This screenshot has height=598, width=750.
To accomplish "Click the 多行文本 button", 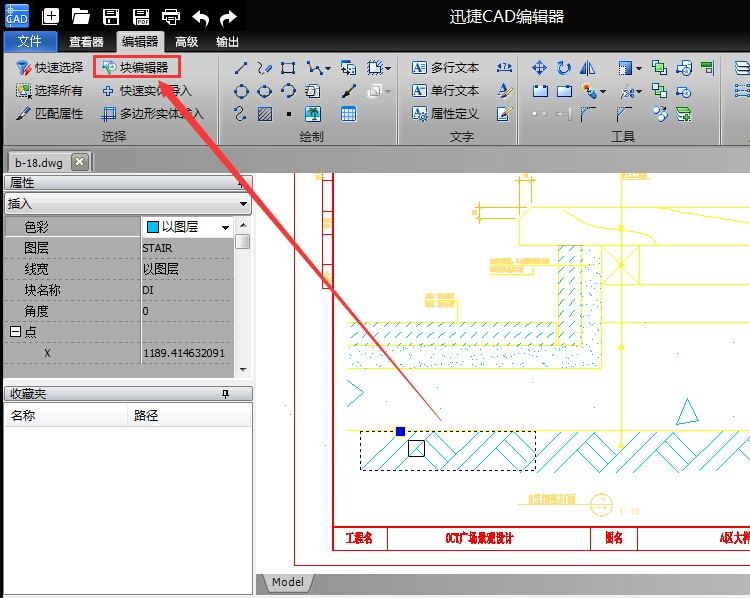I will pyautogui.click(x=445, y=67).
